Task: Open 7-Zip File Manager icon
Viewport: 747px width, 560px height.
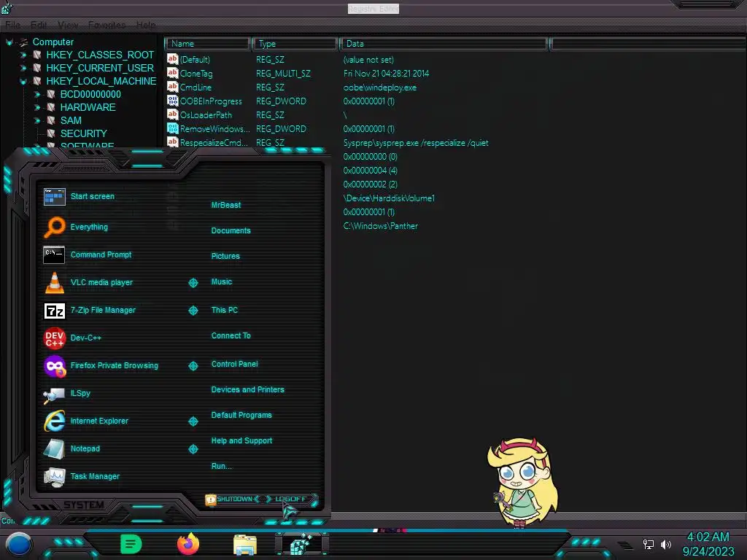Action: [54, 311]
